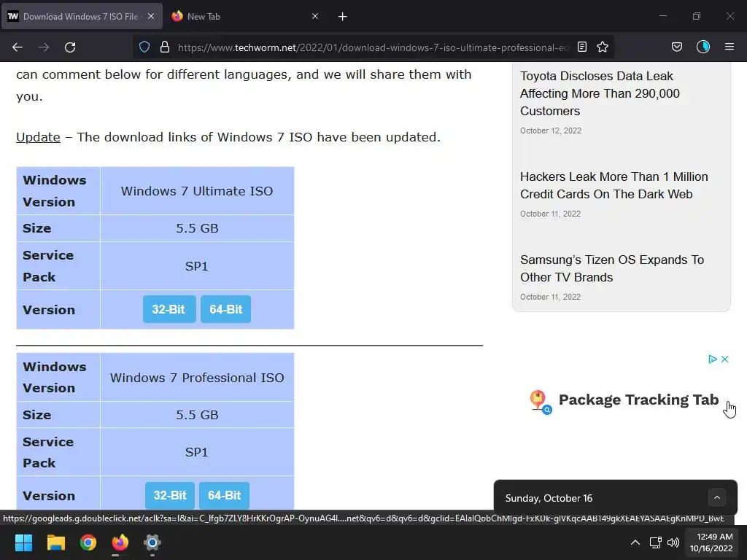The height and width of the screenshot is (560, 747).
Task: Download Windows 7 Ultimate 64-Bit ISO
Action: [x=226, y=309]
